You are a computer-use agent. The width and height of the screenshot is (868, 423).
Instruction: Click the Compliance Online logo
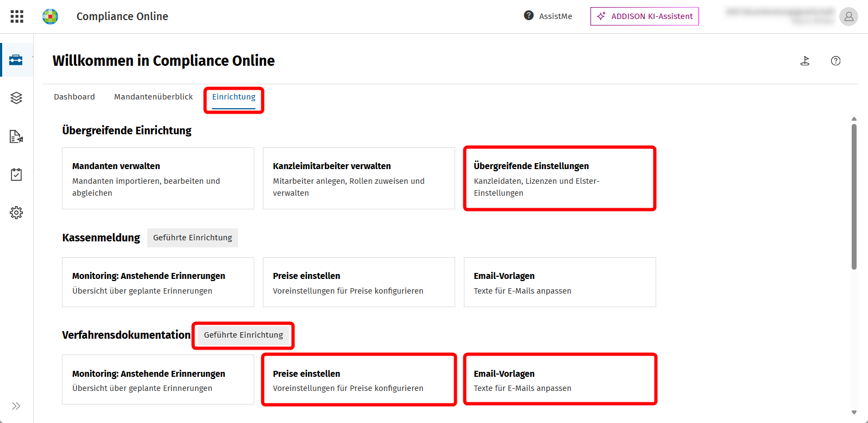(51, 16)
